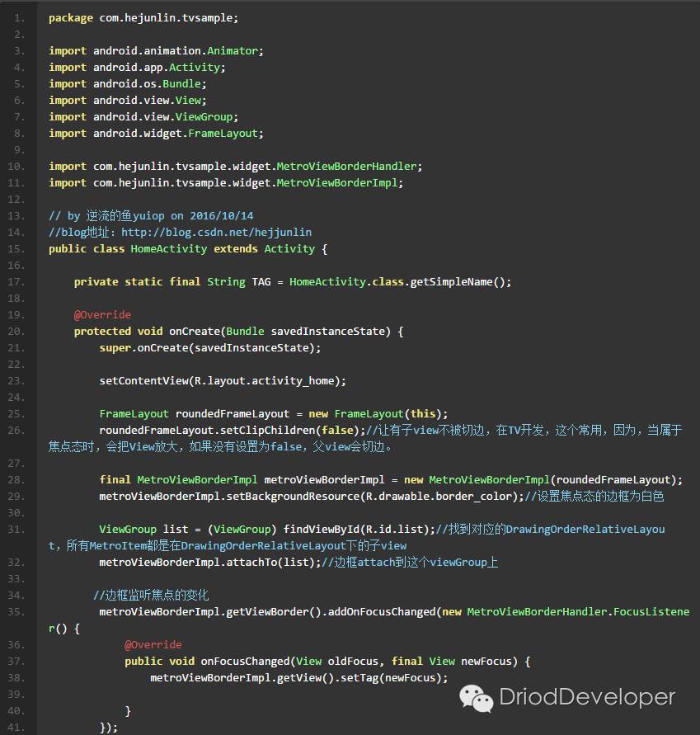Click 'metroViewBorderImpl.getView().setTag(newFocus);' statement

click(x=298, y=678)
